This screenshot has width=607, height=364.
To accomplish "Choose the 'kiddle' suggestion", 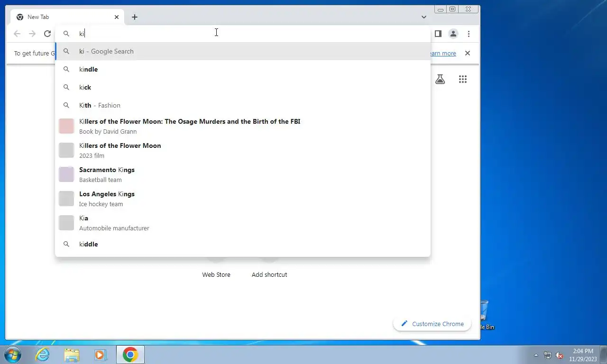I will 243,244.
